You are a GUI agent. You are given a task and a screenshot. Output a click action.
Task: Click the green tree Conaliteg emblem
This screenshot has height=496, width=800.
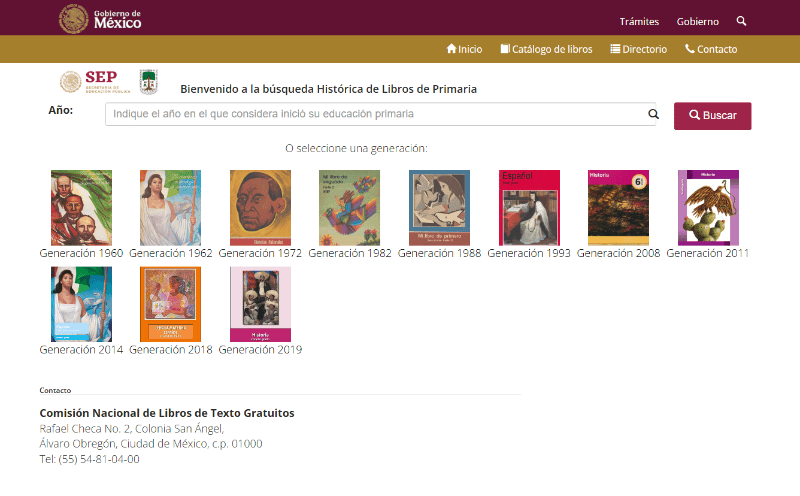pyautogui.click(x=148, y=82)
